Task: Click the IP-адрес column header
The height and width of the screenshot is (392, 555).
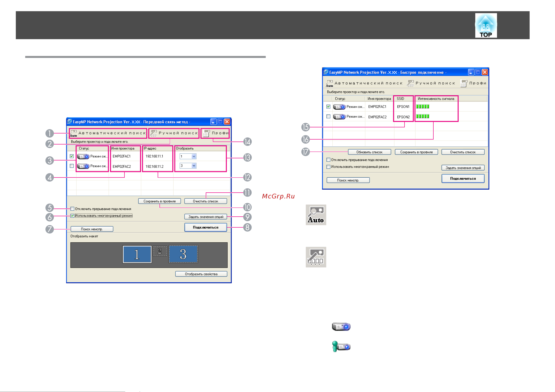Action: click(x=157, y=148)
